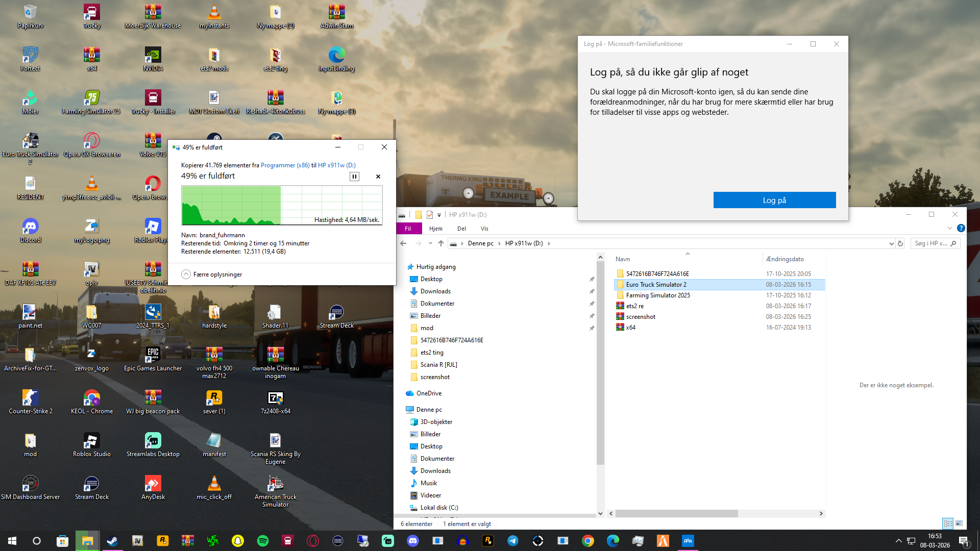Switch to large icons view toggle
The height and width of the screenshot is (551, 980).
pos(959,523)
